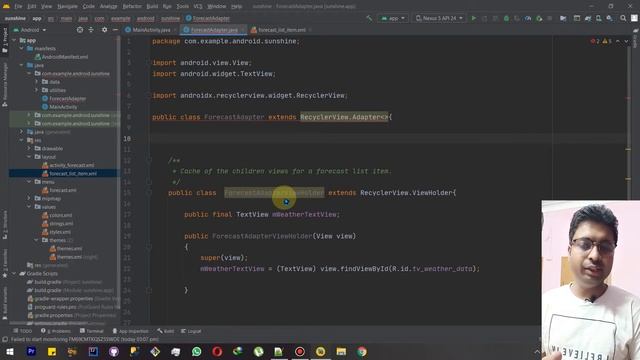Open the Build menu

click(152, 7)
